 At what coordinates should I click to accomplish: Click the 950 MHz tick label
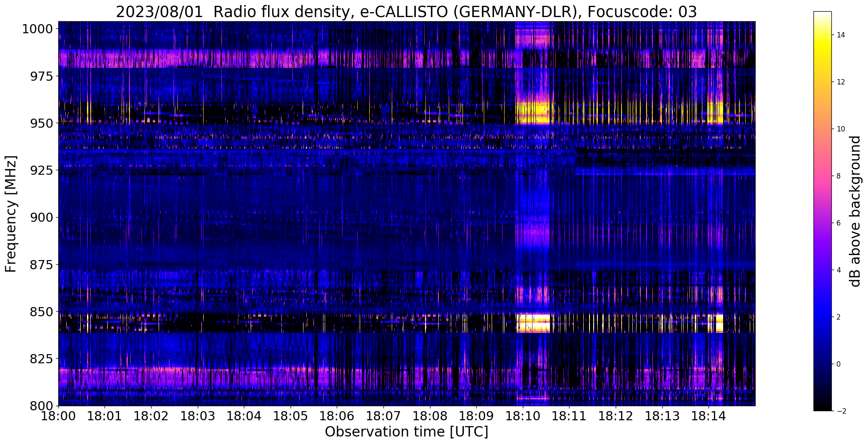click(x=41, y=123)
